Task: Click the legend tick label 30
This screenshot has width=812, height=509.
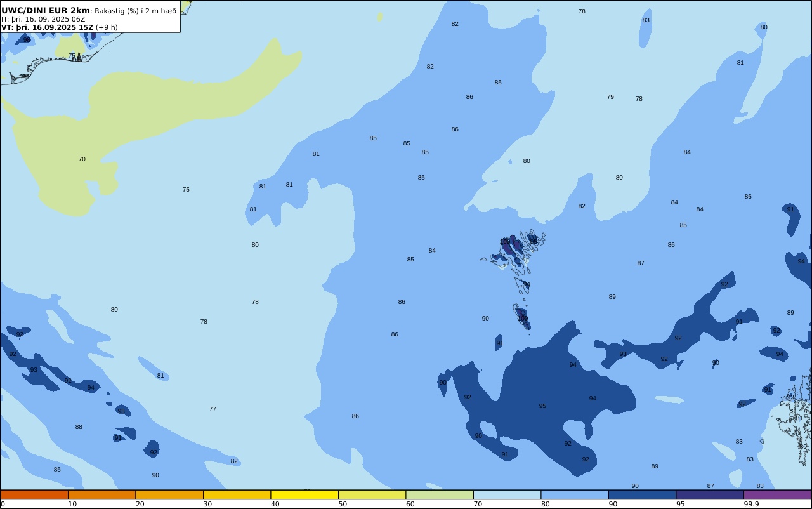Action: coord(207,504)
